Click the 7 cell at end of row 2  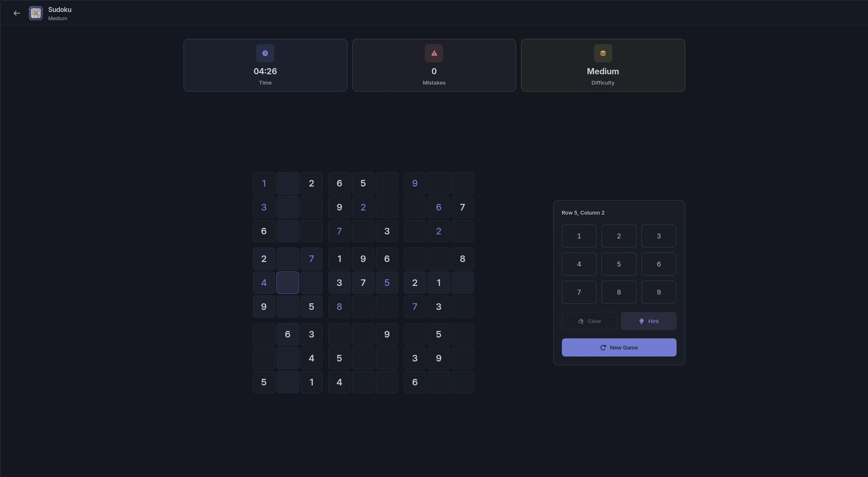tap(462, 207)
